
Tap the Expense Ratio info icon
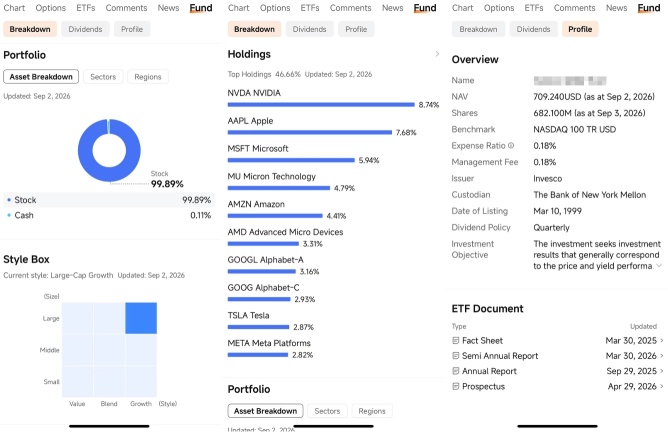pyautogui.click(x=511, y=146)
